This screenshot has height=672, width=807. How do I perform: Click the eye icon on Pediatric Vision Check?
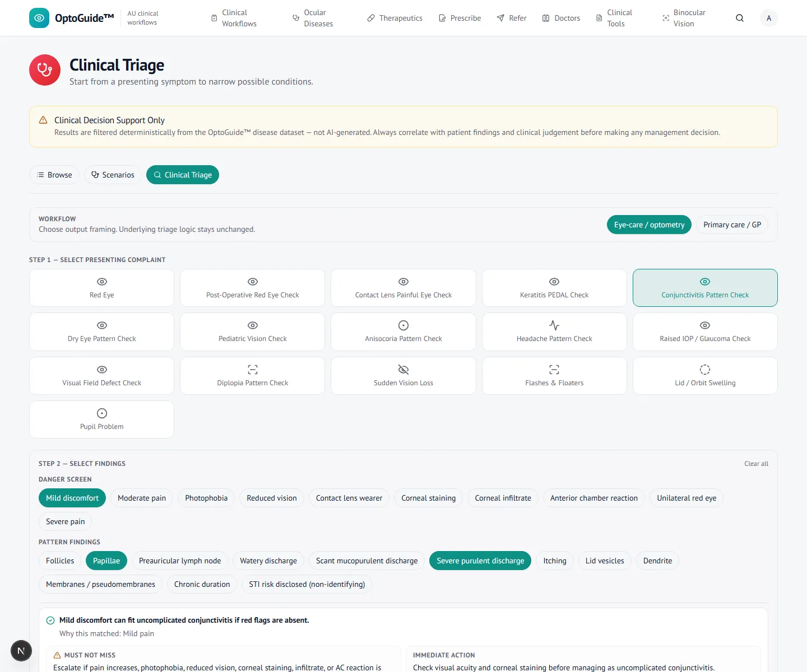pyautogui.click(x=253, y=325)
